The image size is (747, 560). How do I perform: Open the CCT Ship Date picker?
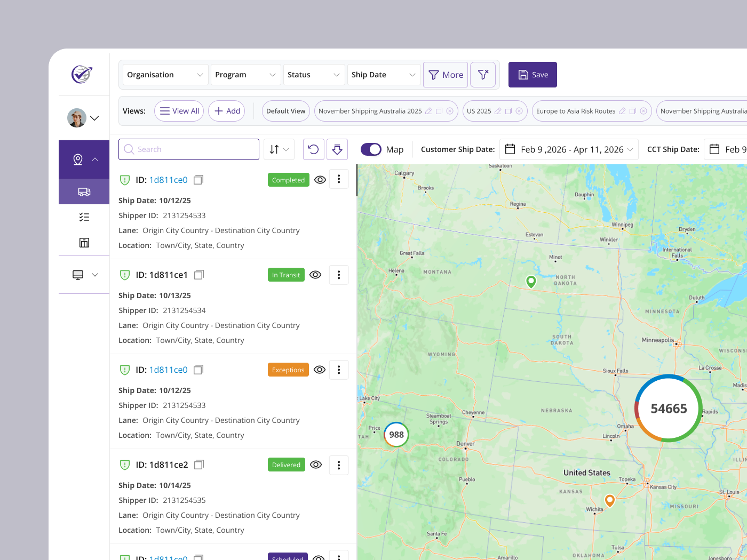726,149
